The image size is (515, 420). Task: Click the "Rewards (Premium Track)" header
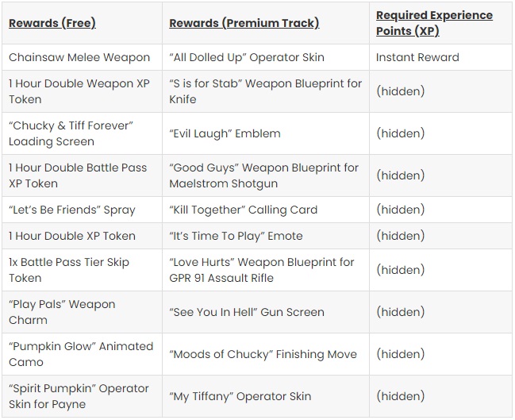[x=244, y=23]
